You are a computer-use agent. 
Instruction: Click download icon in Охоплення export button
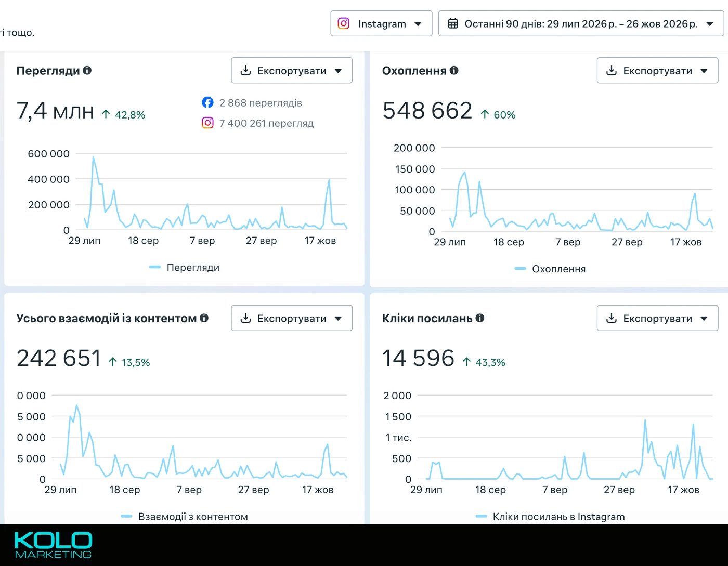pyautogui.click(x=612, y=71)
